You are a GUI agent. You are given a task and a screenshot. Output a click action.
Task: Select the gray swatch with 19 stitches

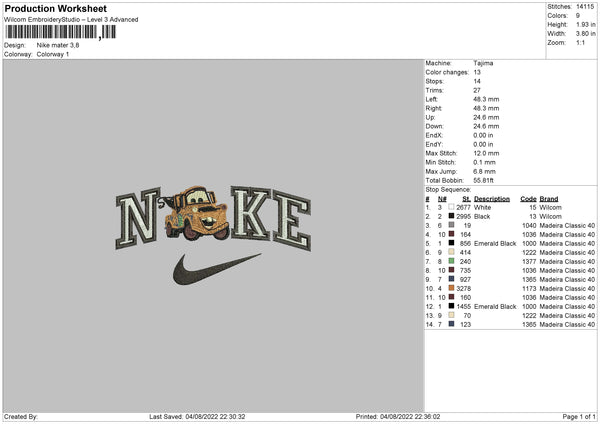(451, 225)
